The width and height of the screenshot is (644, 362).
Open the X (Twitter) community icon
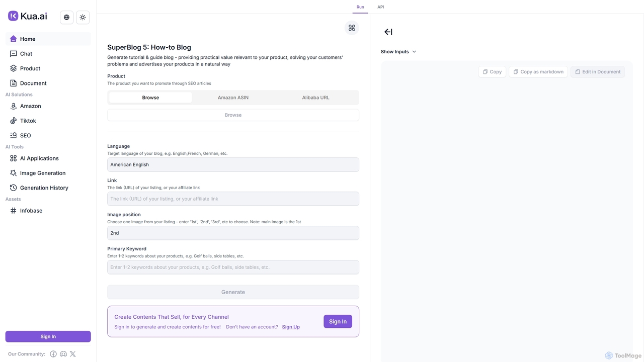[x=73, y=354]
